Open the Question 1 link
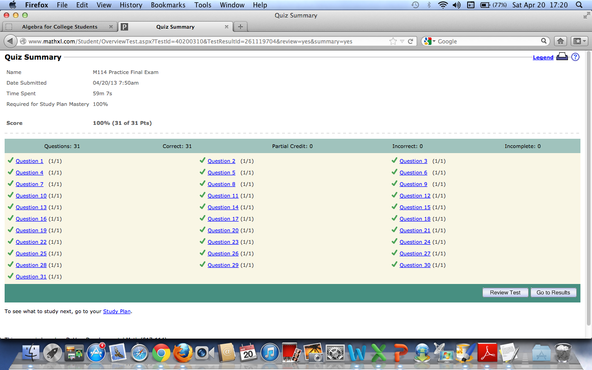This screenshot has height=370, width=592. pyautogui.click(x=29, y=161)
